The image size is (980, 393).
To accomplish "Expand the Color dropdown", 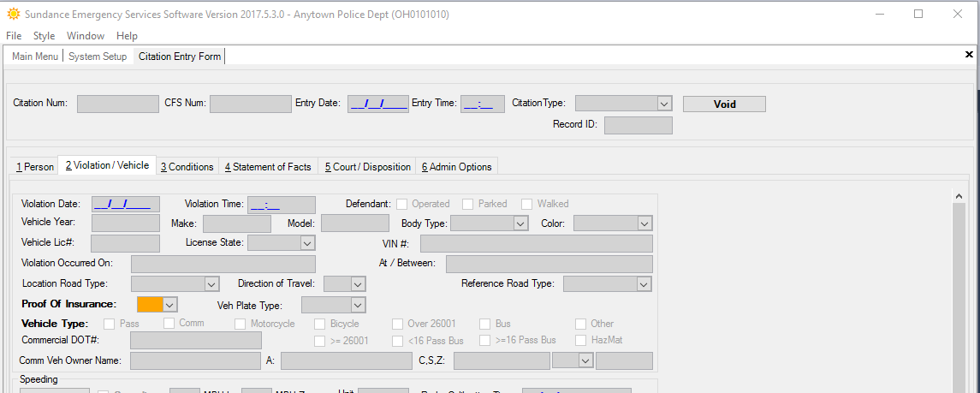I will (644, 223).
